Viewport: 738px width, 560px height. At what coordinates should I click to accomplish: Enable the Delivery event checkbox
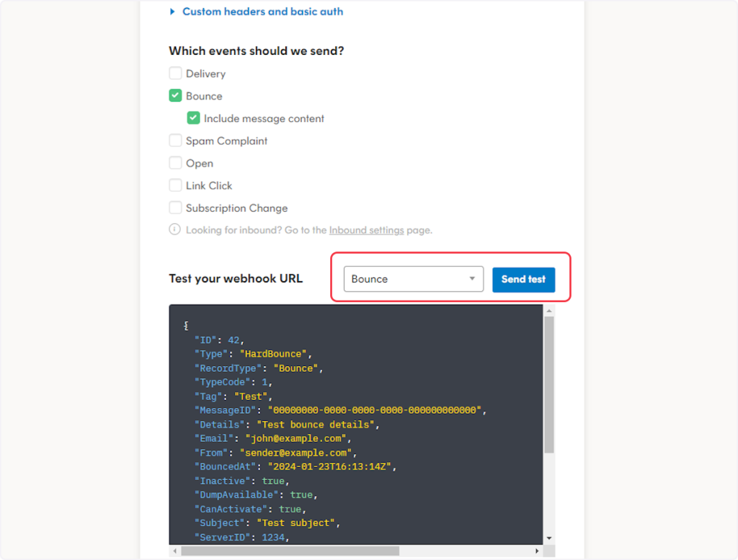point(175,74)
